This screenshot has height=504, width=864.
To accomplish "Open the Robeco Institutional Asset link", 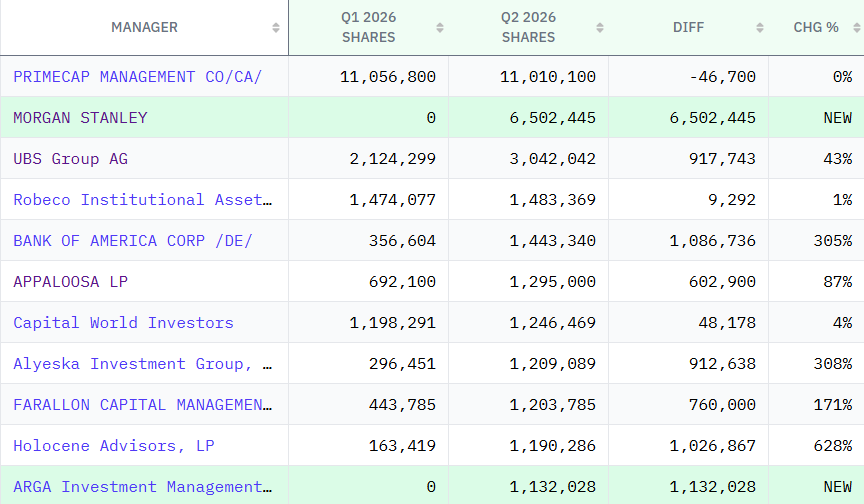I will tap(143, 199).
